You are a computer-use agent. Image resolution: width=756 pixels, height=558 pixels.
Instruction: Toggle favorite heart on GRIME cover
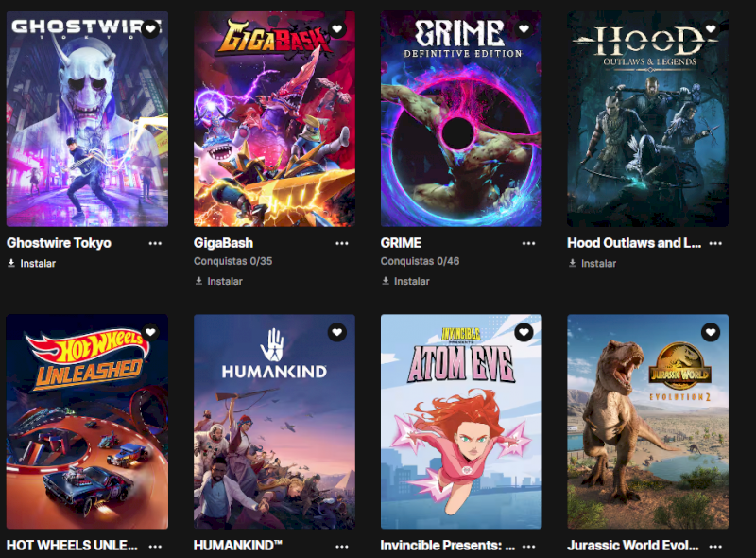pyautogui.click(x=524, y=29)
